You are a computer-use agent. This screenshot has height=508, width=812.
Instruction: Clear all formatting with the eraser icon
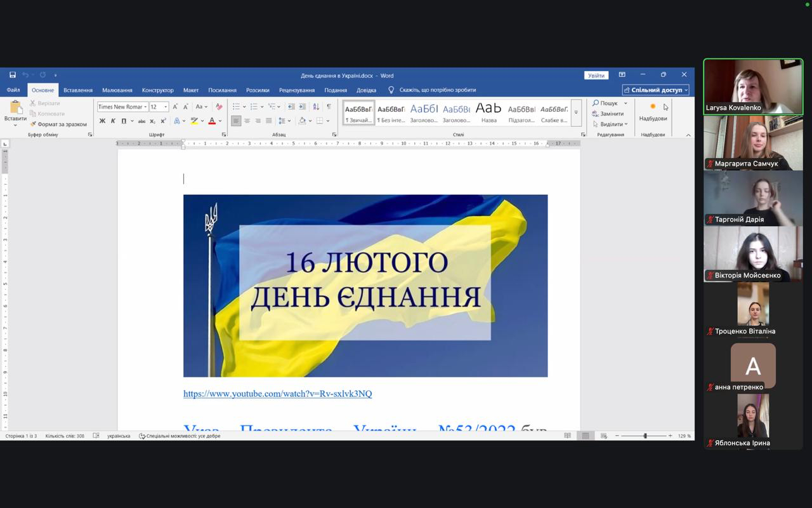(x=219, y=107)
